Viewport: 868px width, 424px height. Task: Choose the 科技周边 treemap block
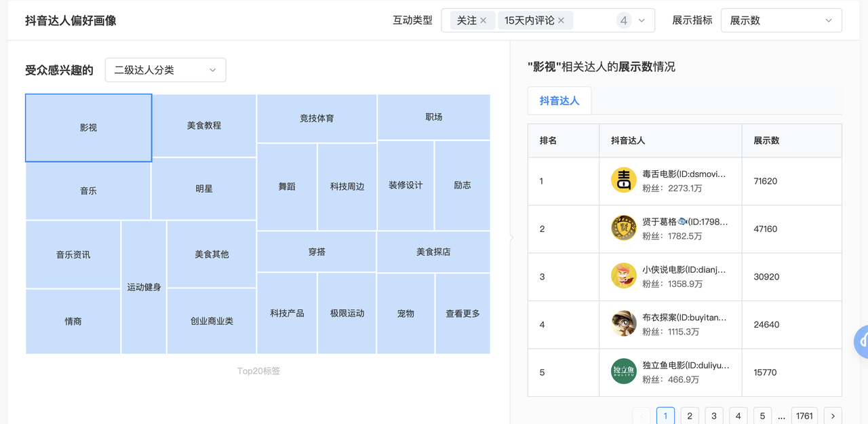(x=347, y=187)
